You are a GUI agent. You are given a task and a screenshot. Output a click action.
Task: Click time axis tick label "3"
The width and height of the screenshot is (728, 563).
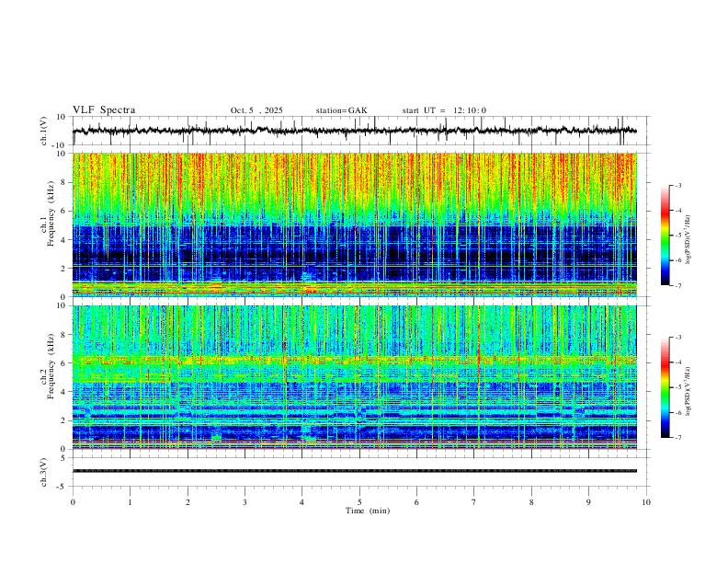coord(245,502)
